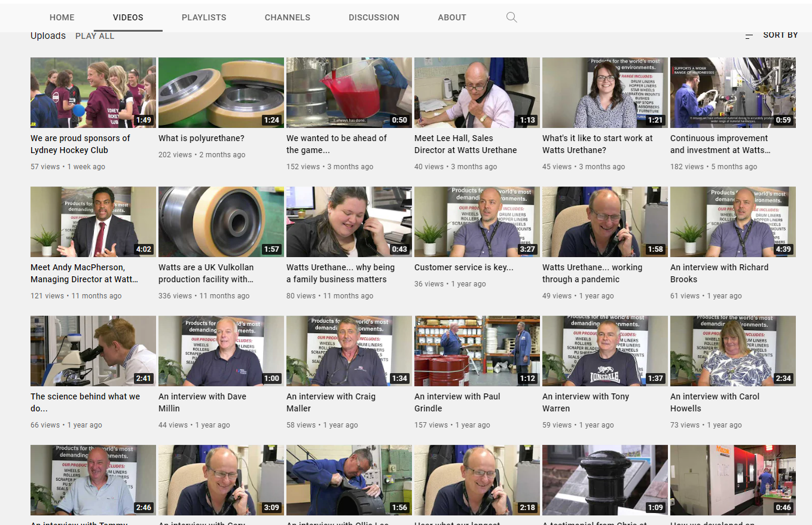
Task: Play the polyurethane wheels thumbnail
Action: [x=221, y=93]
